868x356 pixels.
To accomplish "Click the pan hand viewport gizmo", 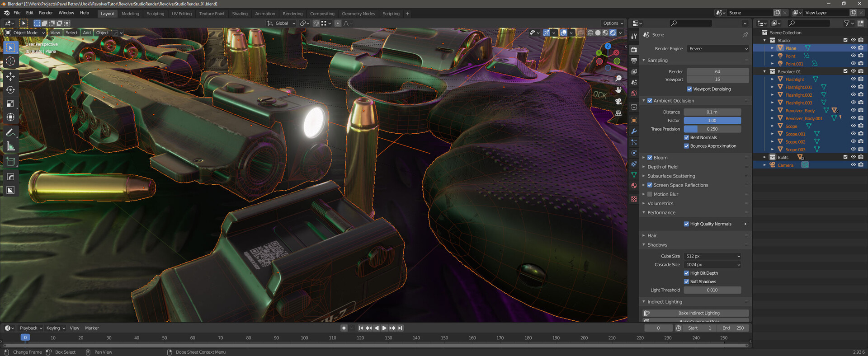I will (x=618, y=90).
